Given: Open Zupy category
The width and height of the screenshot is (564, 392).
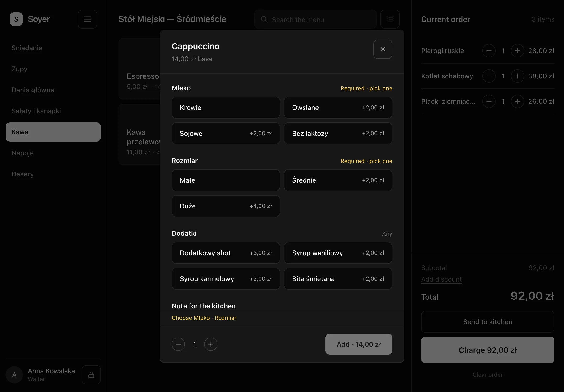Looking at the screenshot, I should (53, 69).
